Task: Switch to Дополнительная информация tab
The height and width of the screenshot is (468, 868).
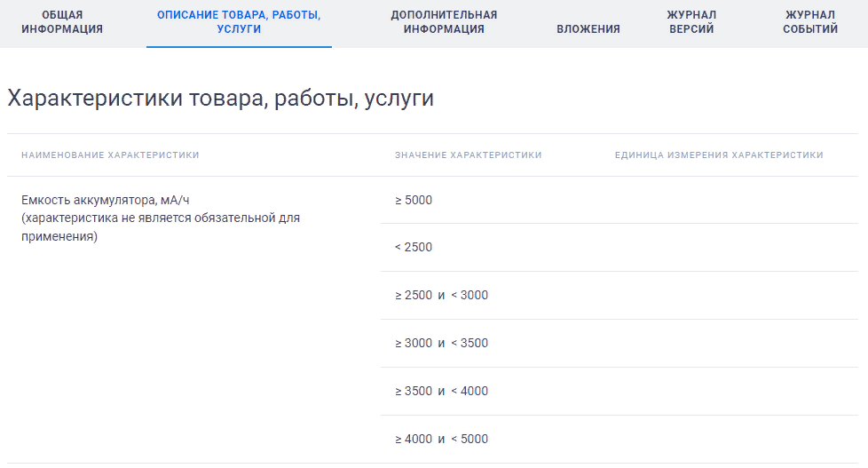Action: (444, 22)
